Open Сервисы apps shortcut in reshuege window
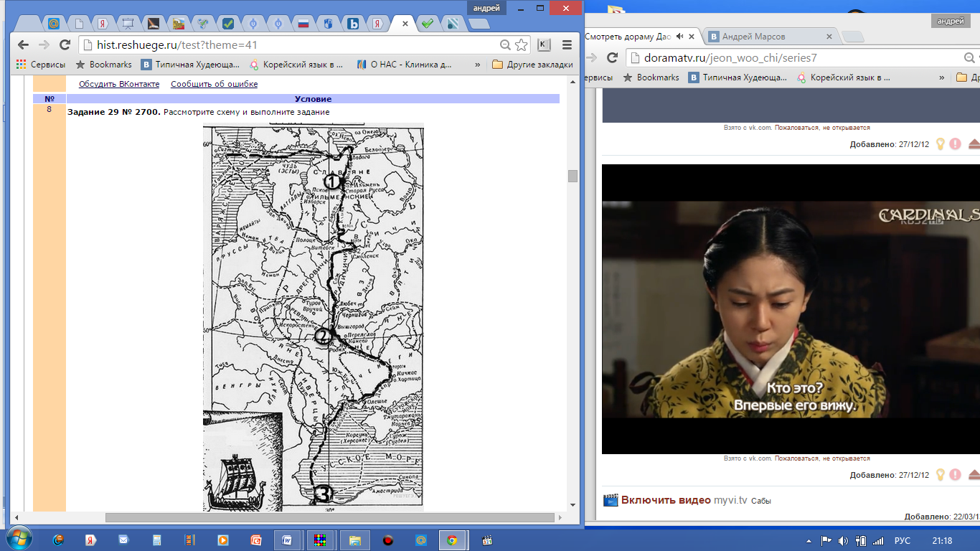This screenshot has height=551, width=980. click(x=40, y=65)
